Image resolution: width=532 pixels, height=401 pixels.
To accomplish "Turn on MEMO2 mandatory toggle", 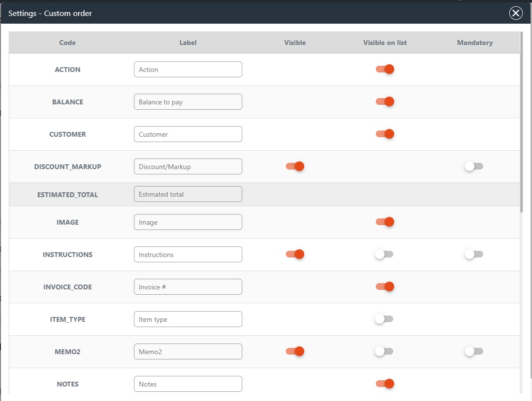I will pos(474,351).
